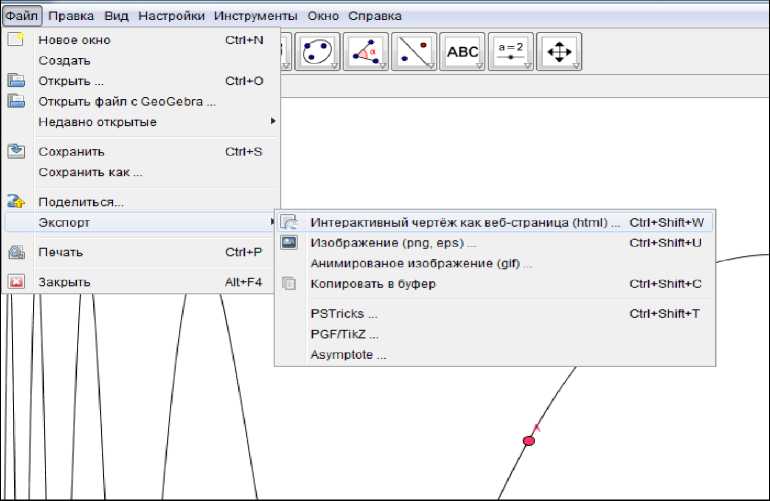The width and height of the screenshot is (770, 501).
Task: Click the folder icon beside Открыть
Action: tap(16, 81)
